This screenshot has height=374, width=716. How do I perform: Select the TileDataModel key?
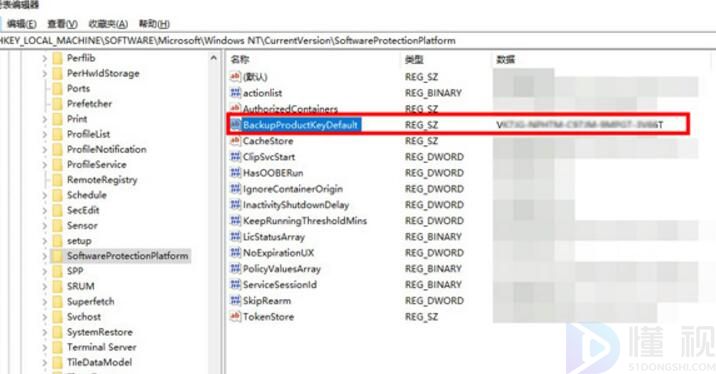click(99, 362)
